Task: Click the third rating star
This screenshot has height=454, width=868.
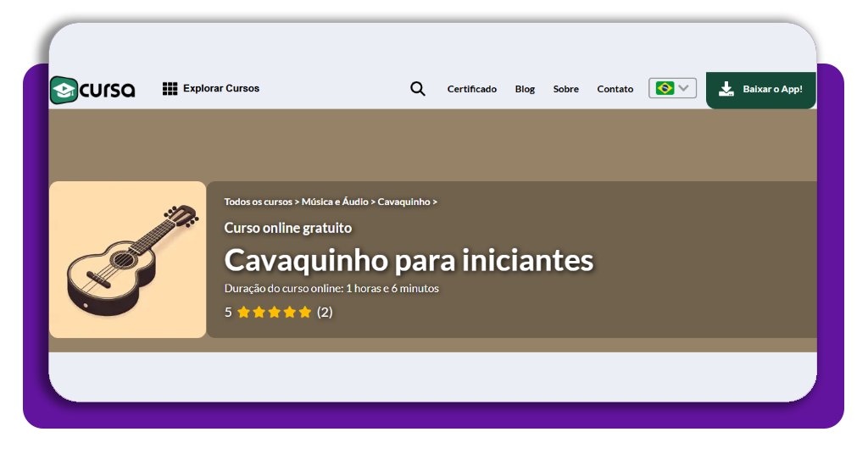Action: click(x=275, y=313)
